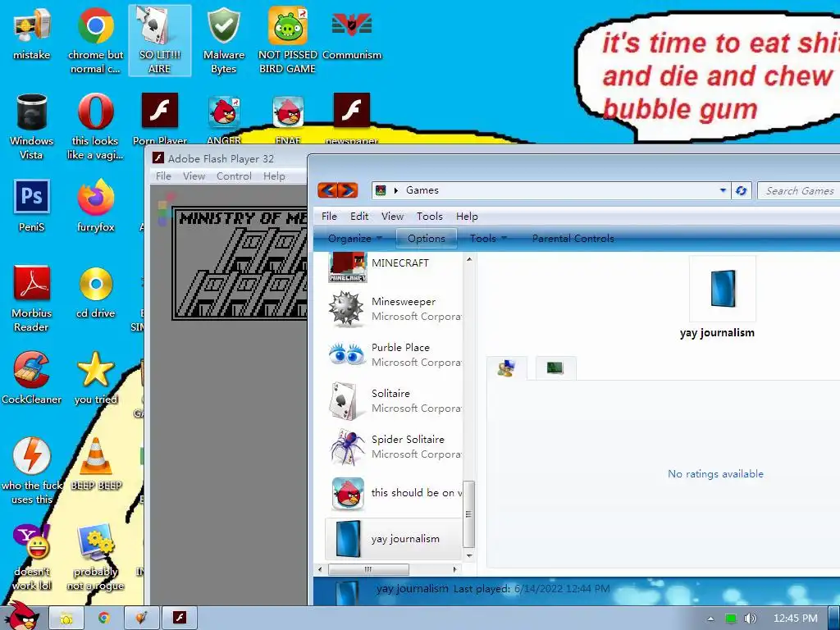840x630 pixels.
Task: Select 'yay journalism' in games list
Action: 394,539
